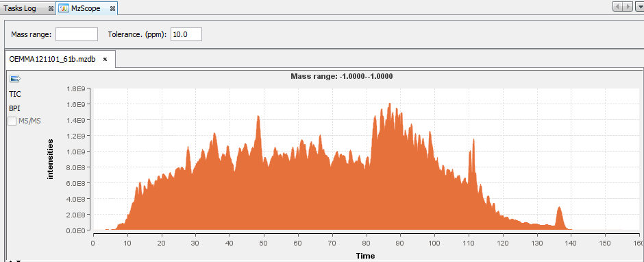The height and width of the screenshot is (262, 644).
Task: Click the 140 tick on the Time axis
Action: coord(571,242)
